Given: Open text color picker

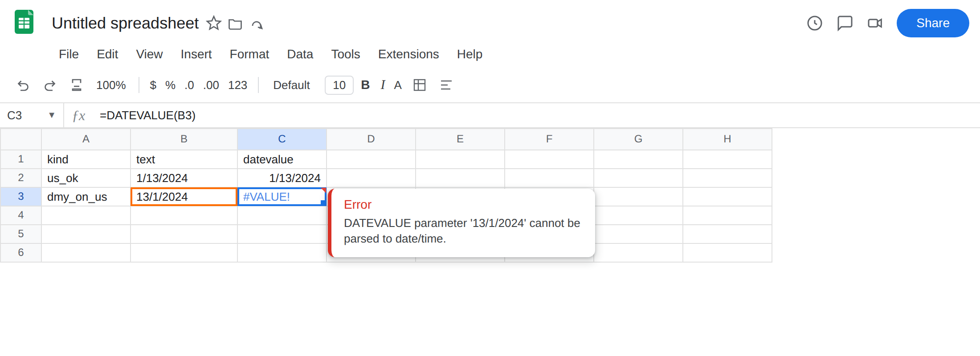Looking at the screenshot, I should pos(398,85).
